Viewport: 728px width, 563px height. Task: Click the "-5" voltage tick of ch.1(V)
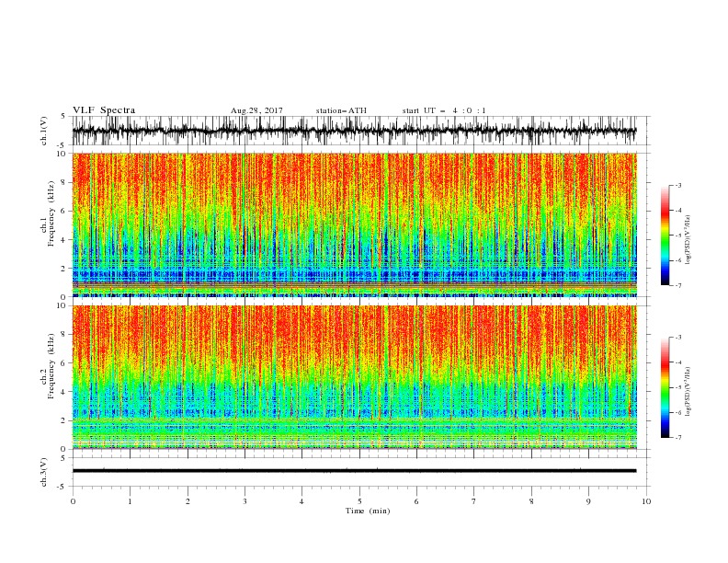point(63,145)
